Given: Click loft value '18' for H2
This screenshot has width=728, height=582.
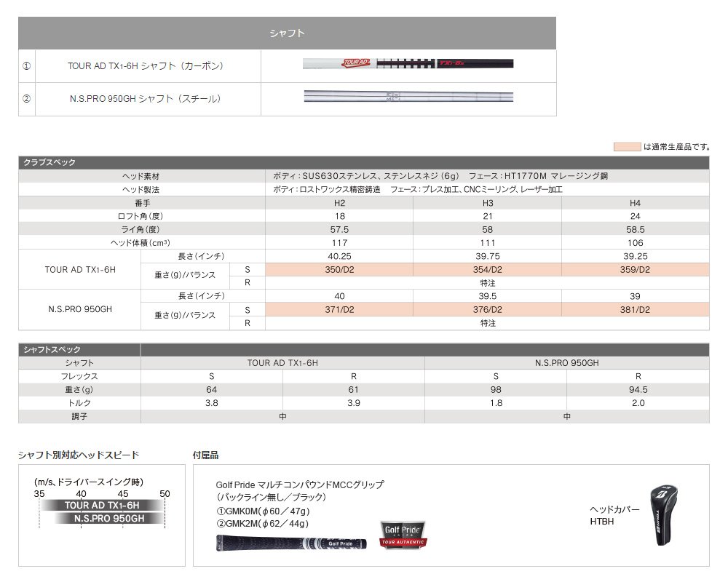Looking at the screenshot, I should tap(340, 216).
